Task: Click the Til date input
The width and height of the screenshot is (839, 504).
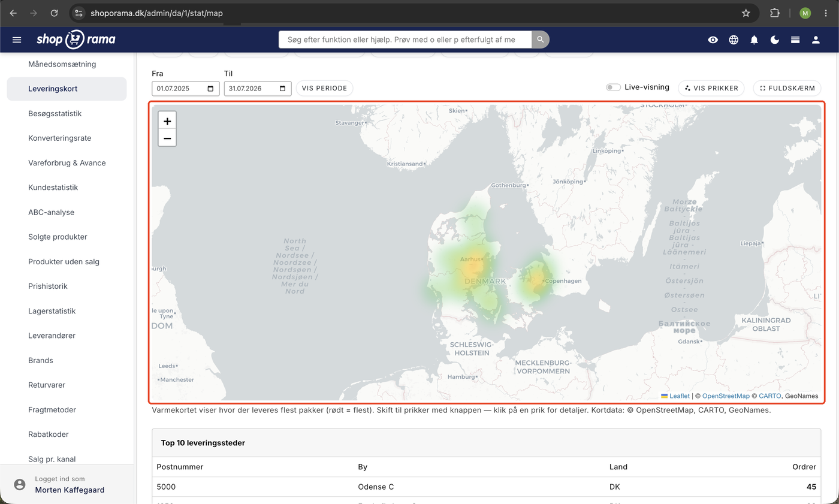Action: pyautogui.click(x=257, y=89)
